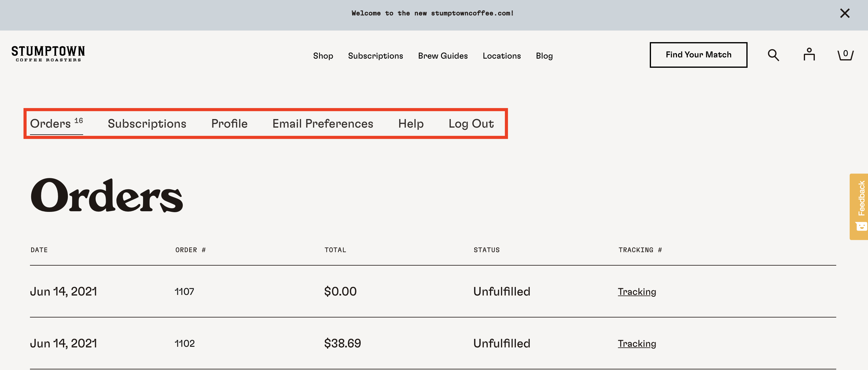Open Tracking link for order 1107

(x=637, y=292)
